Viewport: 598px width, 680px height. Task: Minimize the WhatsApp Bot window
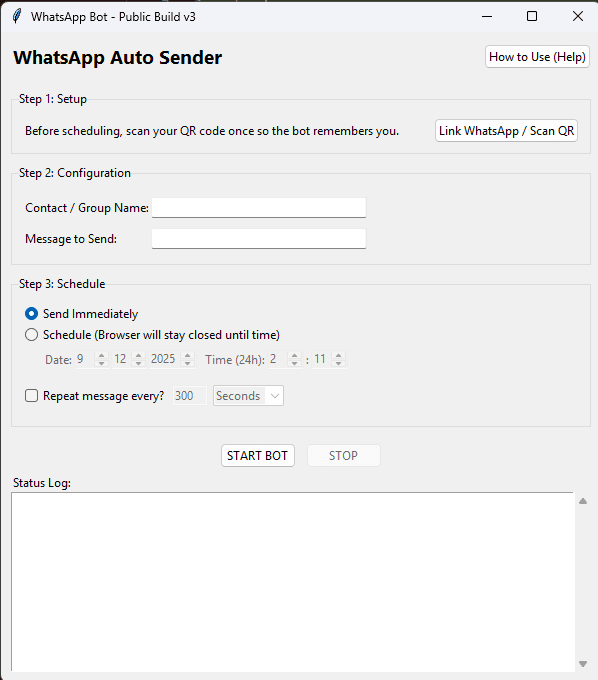click(487, 16)
